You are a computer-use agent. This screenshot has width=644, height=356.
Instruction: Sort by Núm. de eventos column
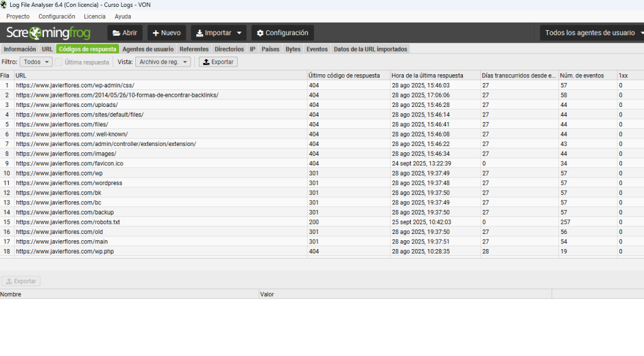point(581,75)
